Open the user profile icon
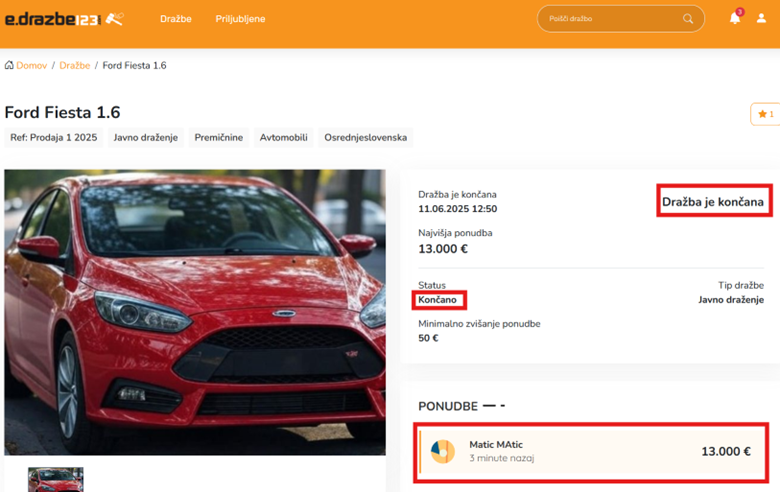Viewport: 780px width, 492px height. click(x=761, y=18)
